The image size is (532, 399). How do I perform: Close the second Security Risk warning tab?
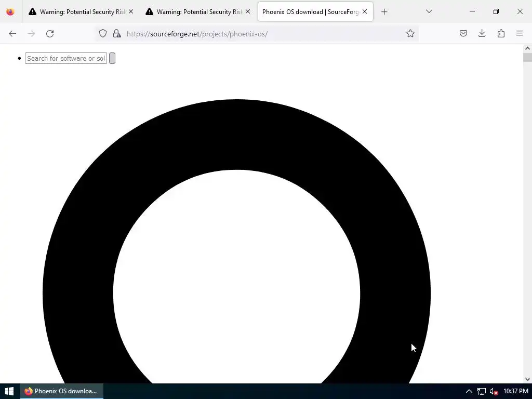(x=248, y=11)
